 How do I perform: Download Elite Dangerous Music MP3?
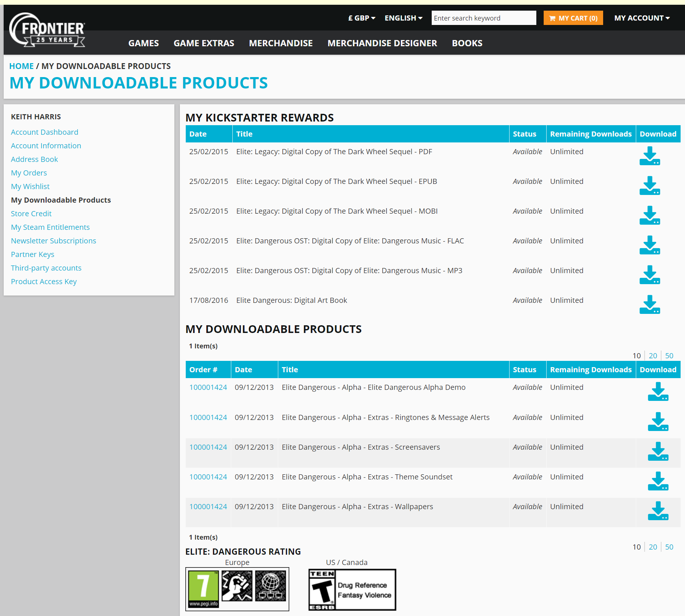(x=649, y=275)
